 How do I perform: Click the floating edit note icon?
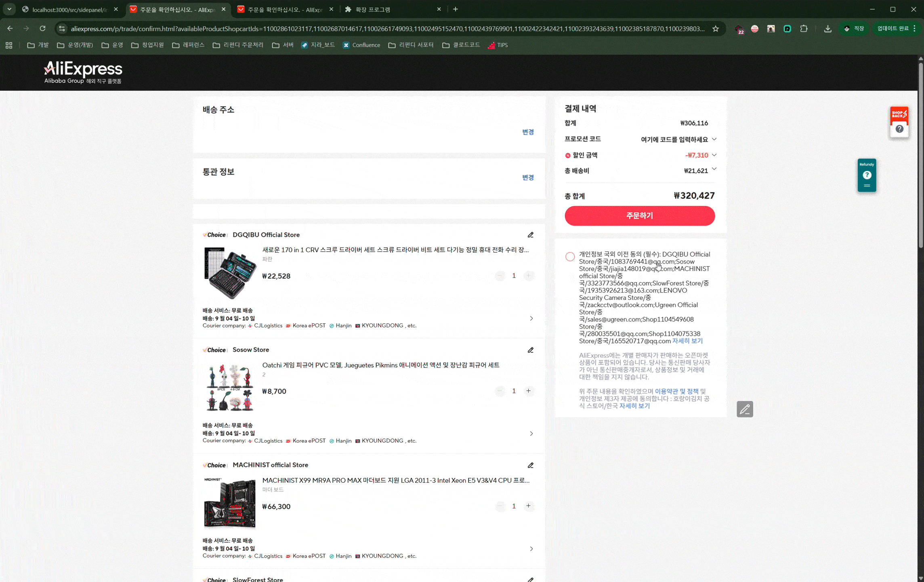click(x=745, y=409)
